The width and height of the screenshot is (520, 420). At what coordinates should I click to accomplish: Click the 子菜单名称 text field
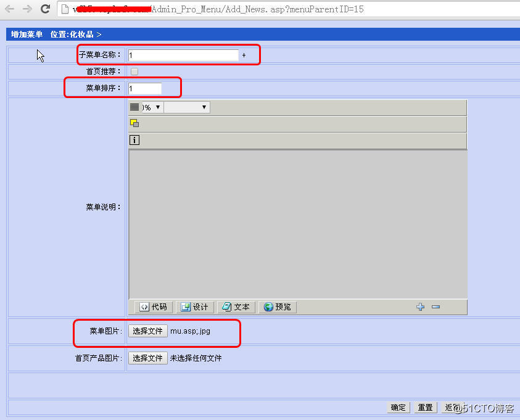(183, 55)
